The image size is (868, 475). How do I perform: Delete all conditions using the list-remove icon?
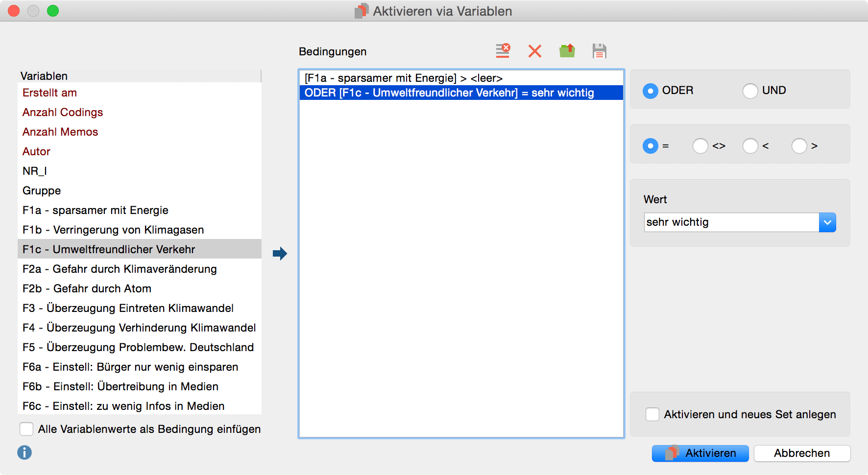click(503, 51)
